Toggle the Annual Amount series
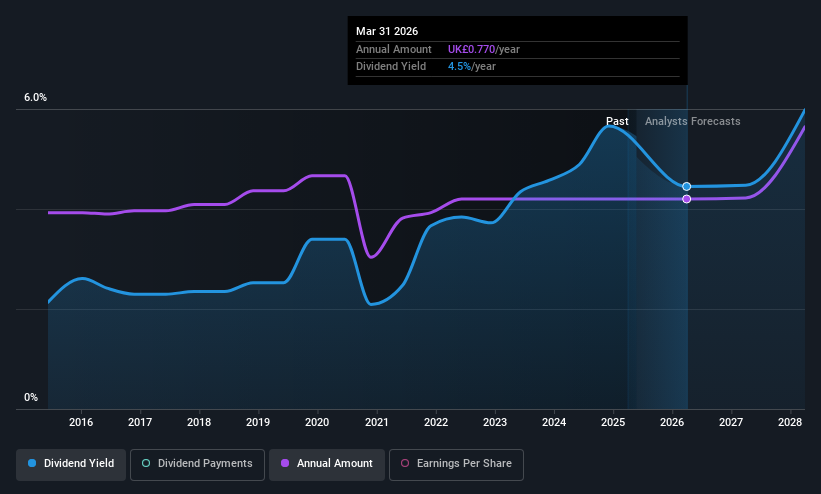Viewport: 821px width, 494px height. (327, 464)
